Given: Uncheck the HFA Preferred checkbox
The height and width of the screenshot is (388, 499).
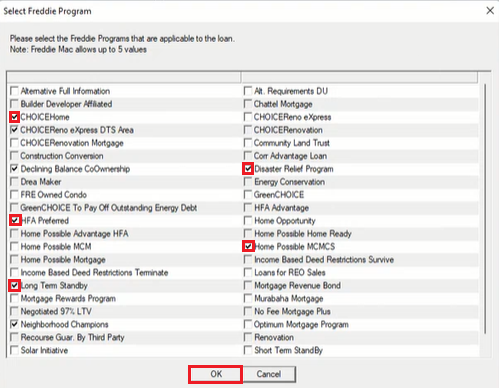Looking at the screenshot, I should coord(14,221).
